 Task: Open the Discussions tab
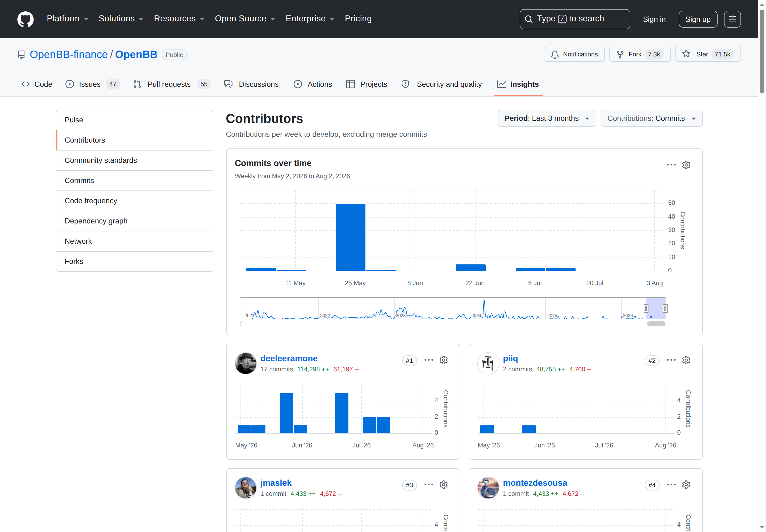pyautogui.click(x=251, y=84)
